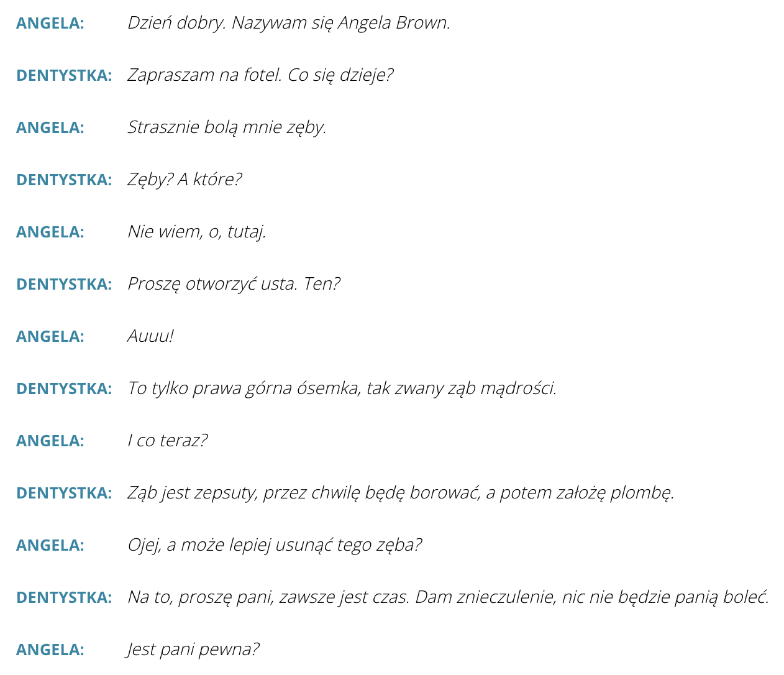Click the first DENTYSTKA speaker label
This screenshot has height=675, width=784.
pos(64,75)
